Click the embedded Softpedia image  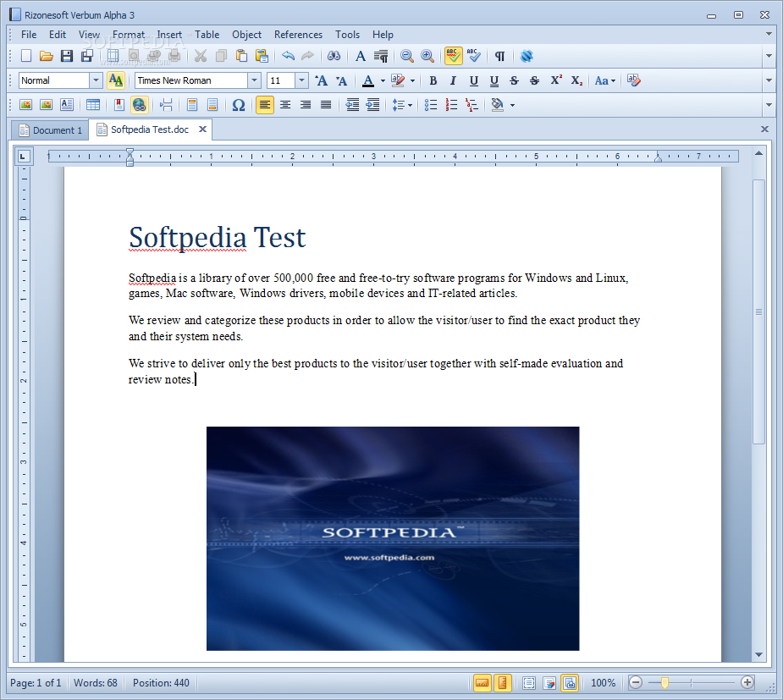(x=393, y=538)
